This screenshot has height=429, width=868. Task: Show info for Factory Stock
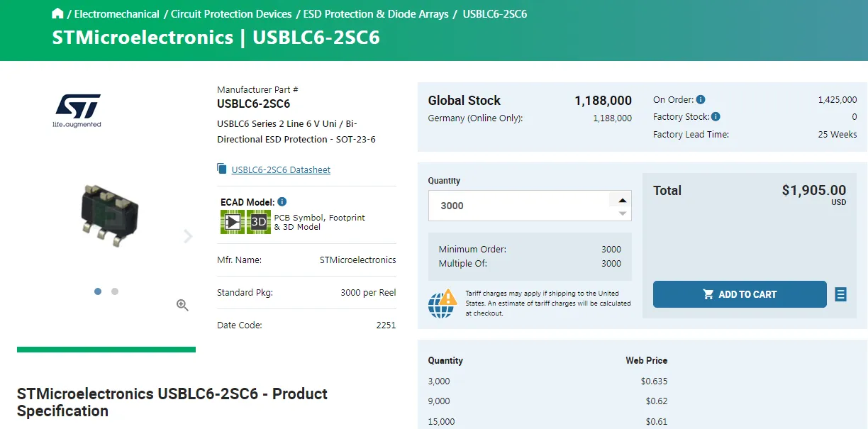tap(716, 117)
